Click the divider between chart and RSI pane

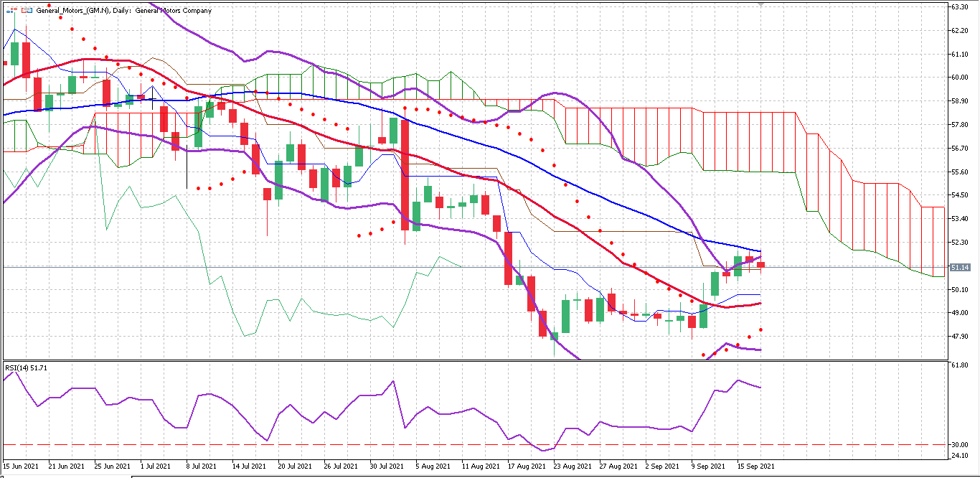(x=473, y=360)
